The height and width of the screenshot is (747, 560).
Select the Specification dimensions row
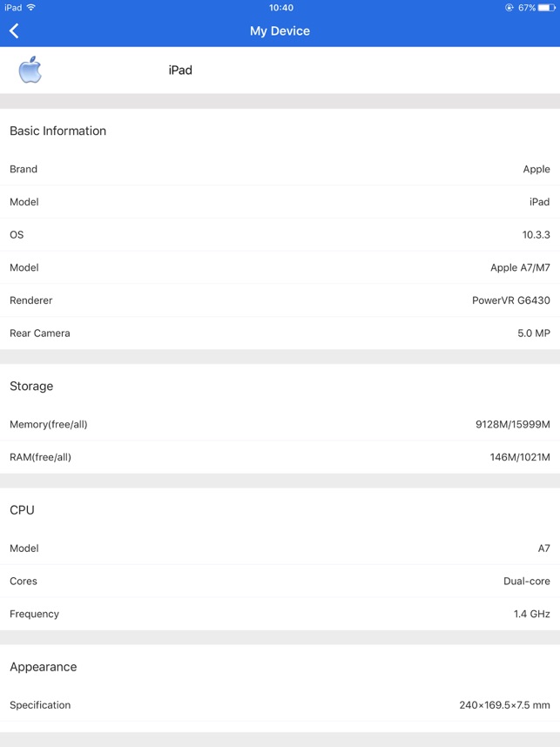(x=280, y=705)
